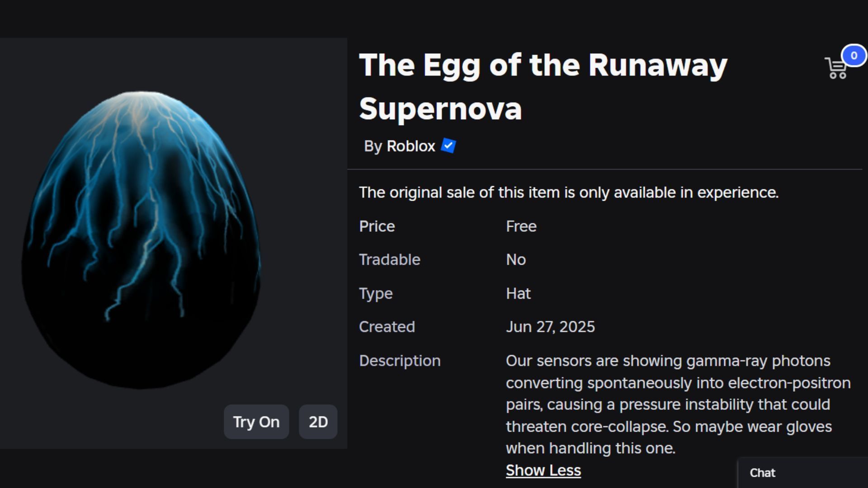
Task: Toggle the 2D view button
Action: (318, 422)
